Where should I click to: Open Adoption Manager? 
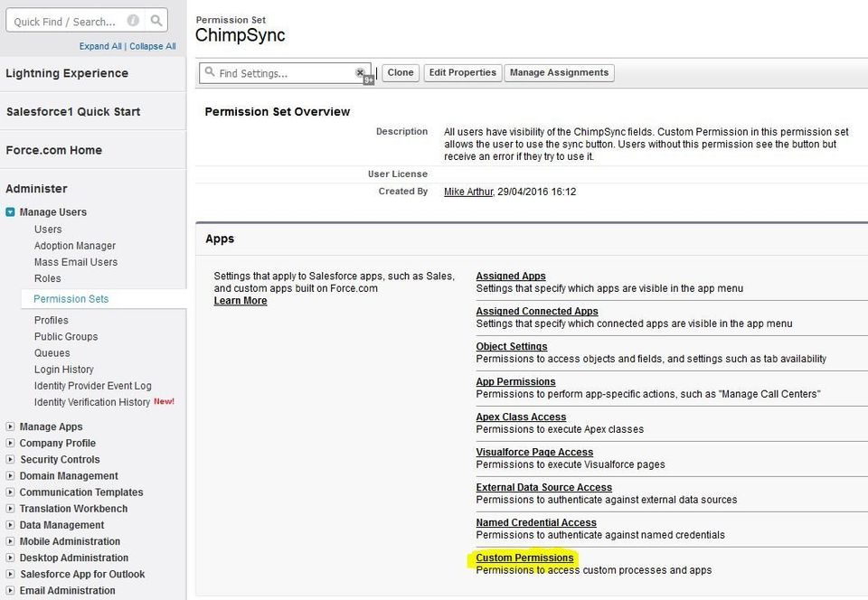pyautogui.click(x=75, y=246)
